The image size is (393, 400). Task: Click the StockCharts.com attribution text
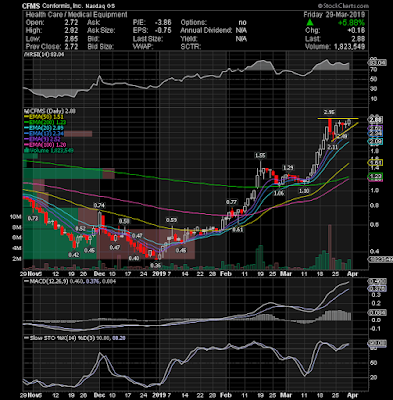click(x=343, y=6)
